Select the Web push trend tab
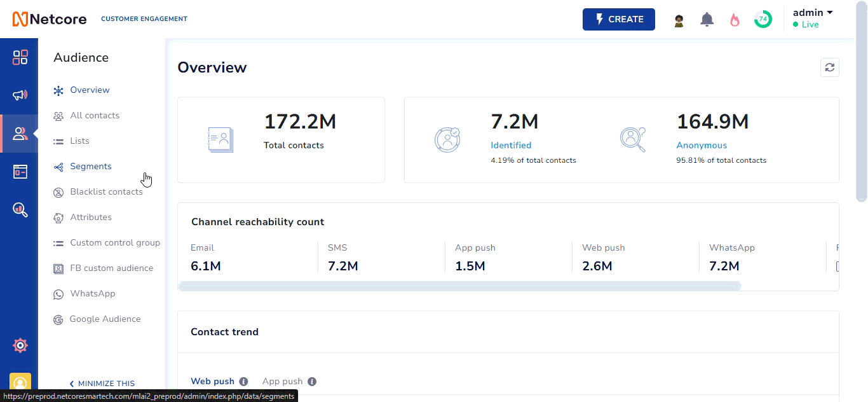868x402 pixels. (x=212, y=382)
